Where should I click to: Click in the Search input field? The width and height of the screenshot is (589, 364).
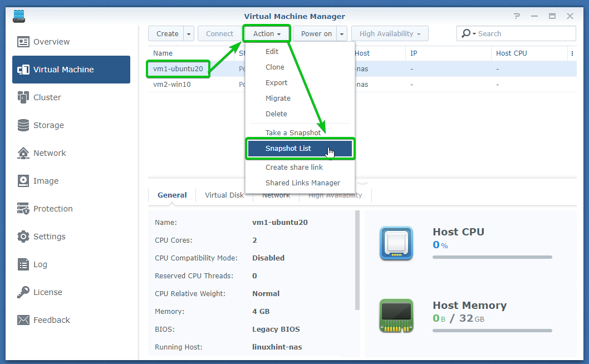click(523, 34)
